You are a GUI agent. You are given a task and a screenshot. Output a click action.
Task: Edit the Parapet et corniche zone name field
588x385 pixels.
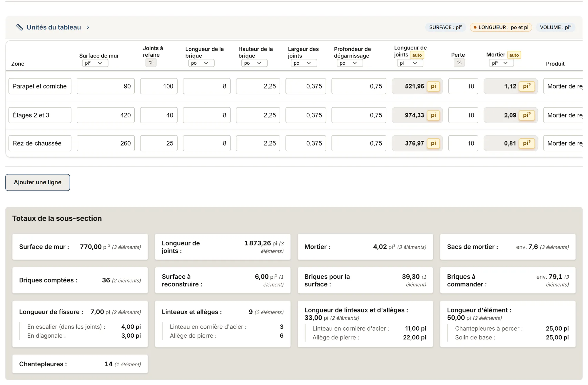pos(40,86)
